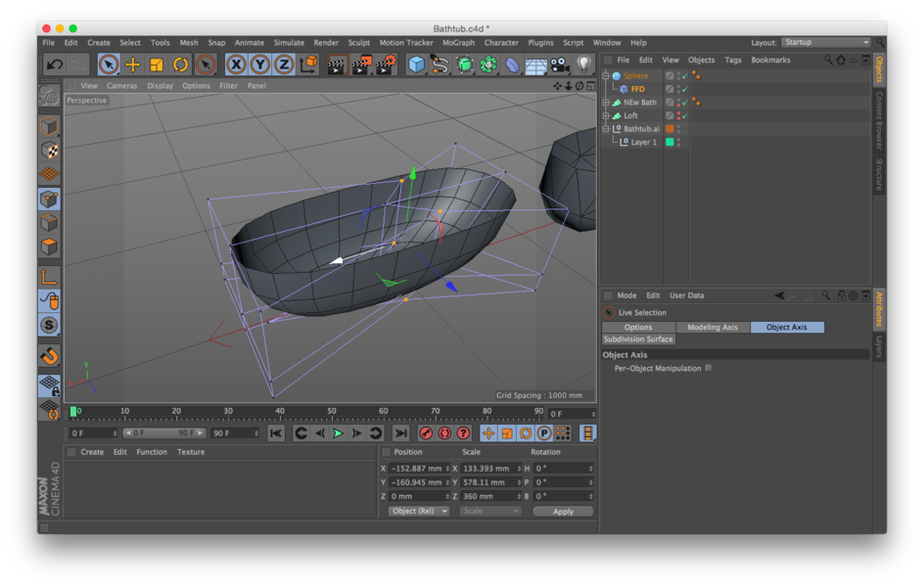
Task: Open the Scale mode dropdown
Action: point(490,511)
